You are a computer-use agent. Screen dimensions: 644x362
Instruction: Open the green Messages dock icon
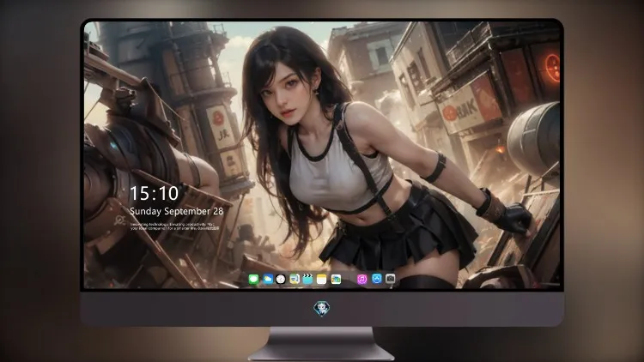(254, 280)
